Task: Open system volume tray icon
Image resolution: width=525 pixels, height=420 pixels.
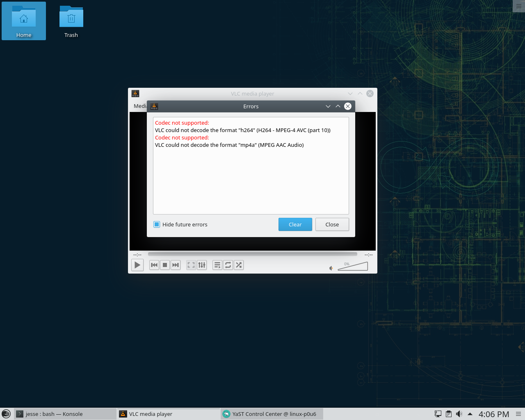Action: (459, 414)
